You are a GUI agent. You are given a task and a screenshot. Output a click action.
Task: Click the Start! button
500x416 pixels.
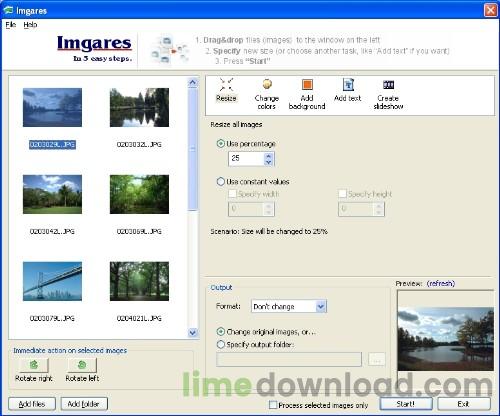pos(406,404)
